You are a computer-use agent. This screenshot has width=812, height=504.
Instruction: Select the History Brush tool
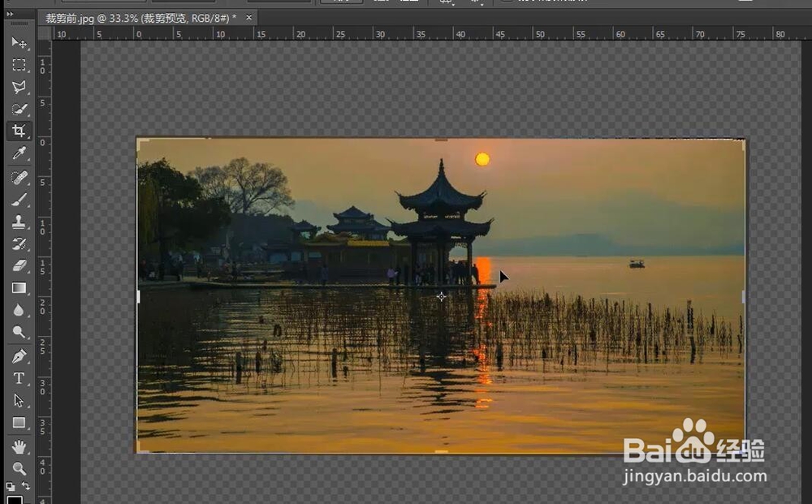coord(19,243)
